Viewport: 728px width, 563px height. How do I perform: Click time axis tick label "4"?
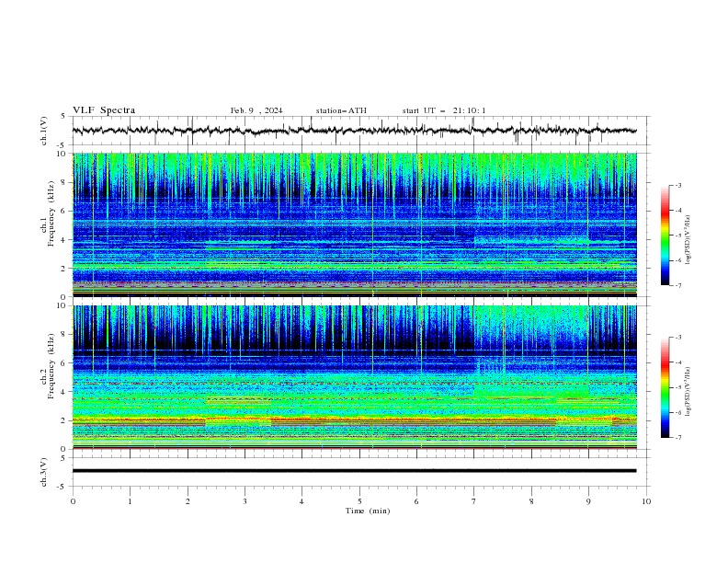(301, 501)
